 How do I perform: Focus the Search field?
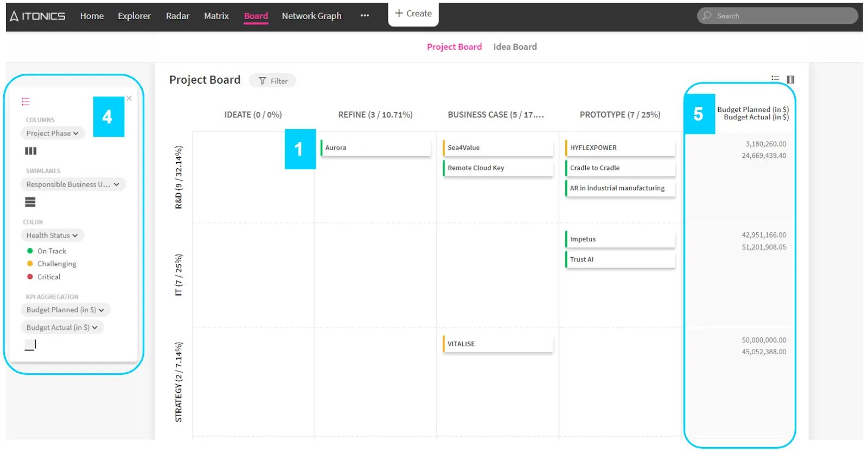(x=777, y=16)
